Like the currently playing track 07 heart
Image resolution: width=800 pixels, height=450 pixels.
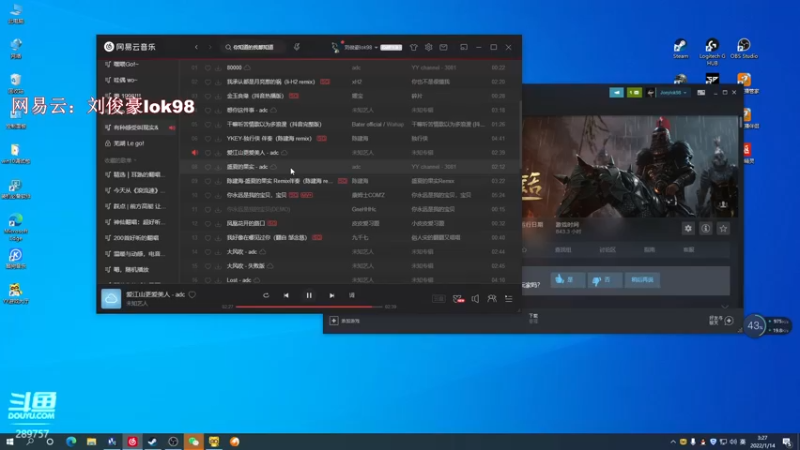208,153
